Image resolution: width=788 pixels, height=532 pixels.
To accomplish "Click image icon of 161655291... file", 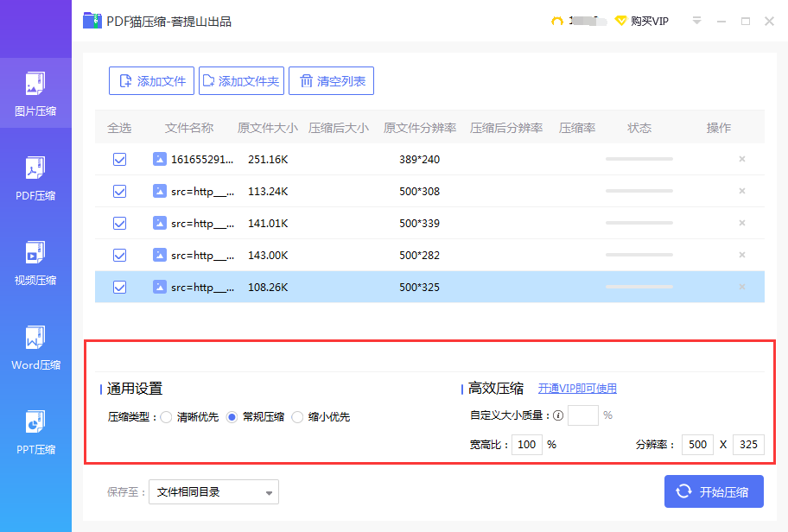I will 159,159.
